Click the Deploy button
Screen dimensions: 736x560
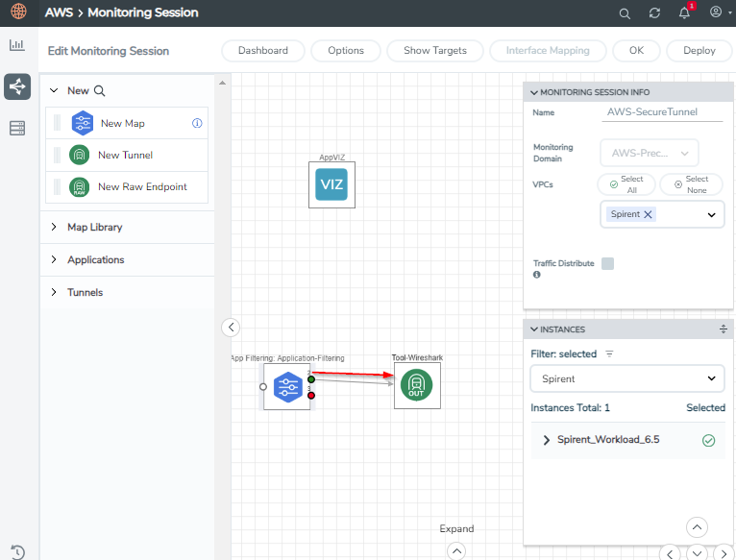[699, 51]
